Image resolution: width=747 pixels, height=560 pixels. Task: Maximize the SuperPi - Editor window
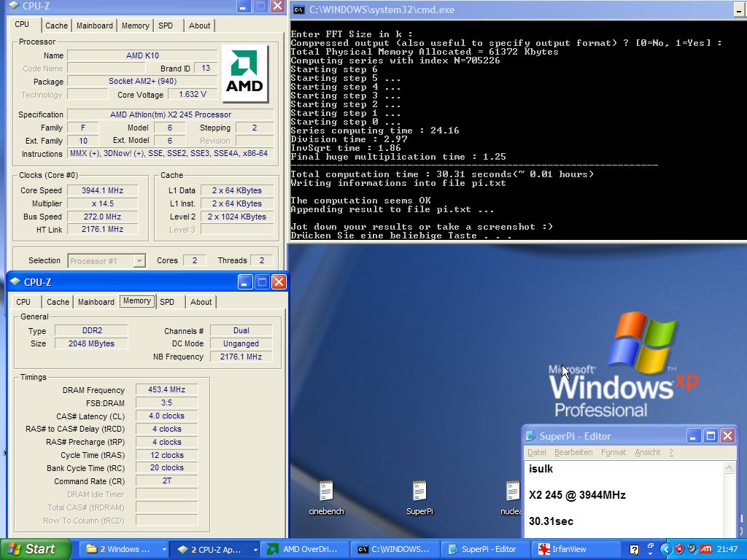(x=711, y=436)
